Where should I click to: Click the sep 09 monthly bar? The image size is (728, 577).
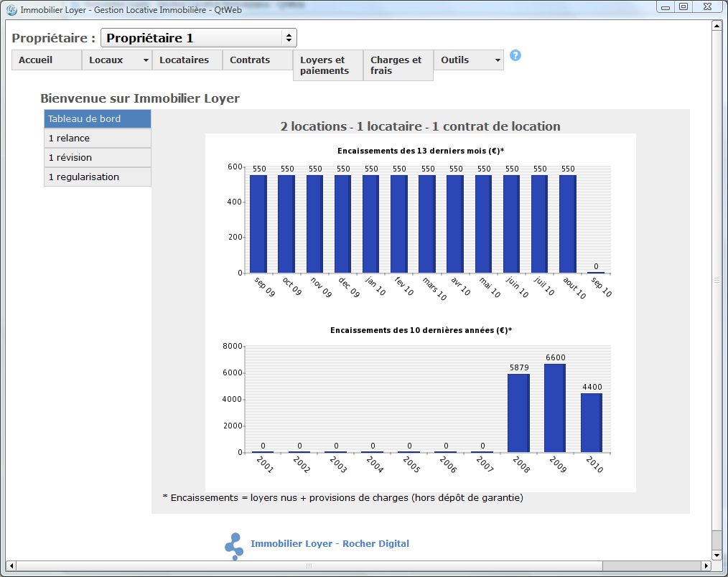click(258, 224)
